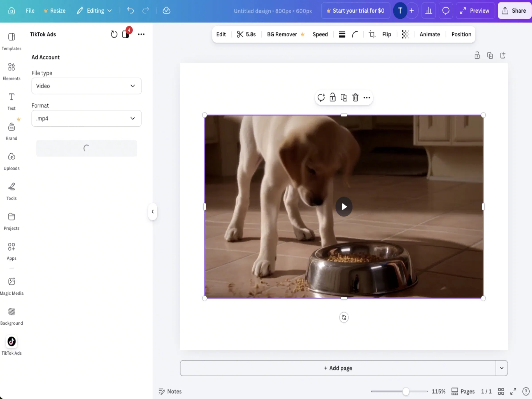
Task: Undo the last action
Action: pos(130,11)
